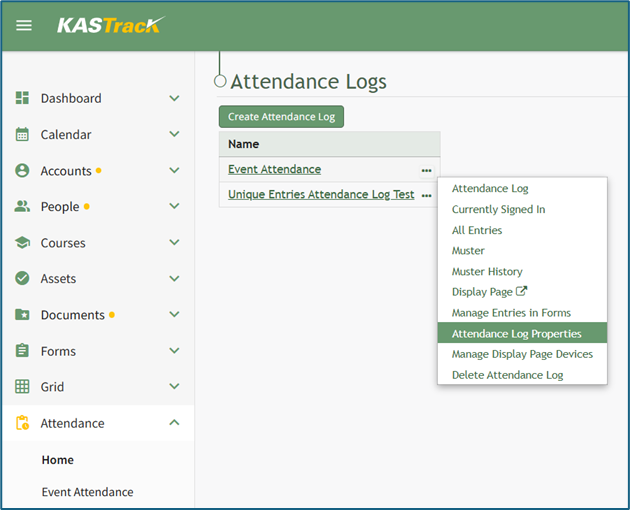Click the Assets checkmark icon
Screen dimensions: 630x510
pos(22,279)
